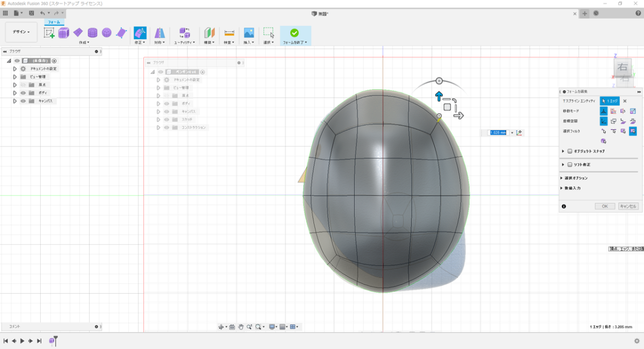Viewport: 644px width, 349px height.
Task: Click the Orbit navigation icon at bottom
Action: click(221, 326)
